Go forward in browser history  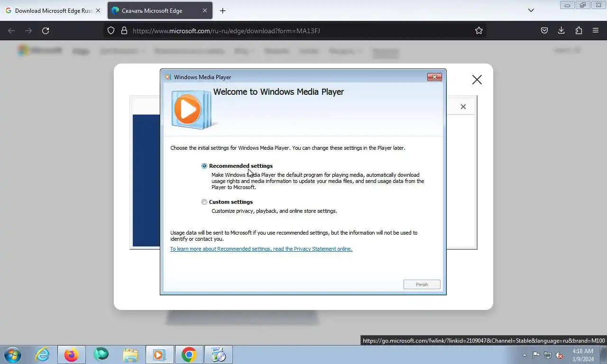click(x=28, y=31)
